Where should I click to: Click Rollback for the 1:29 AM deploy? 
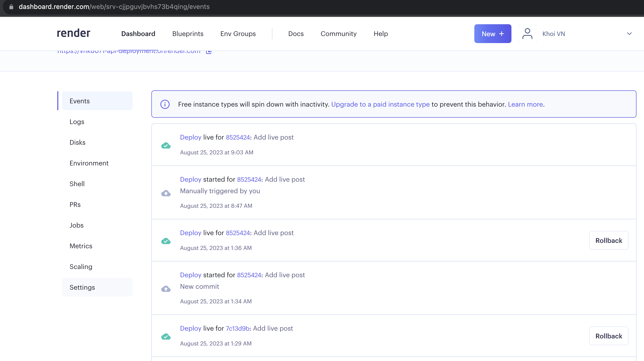tap(609, 336)
